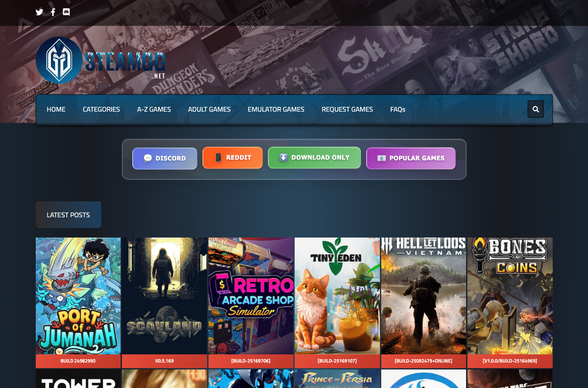Open the Bones and Coins game cover

[x=510, y=296]
